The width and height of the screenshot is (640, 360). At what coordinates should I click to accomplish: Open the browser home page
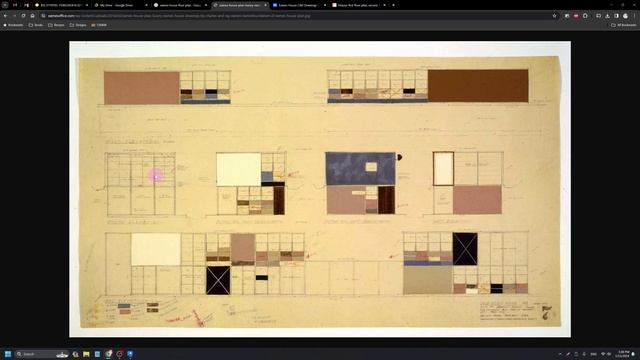[x=33, y=16]
